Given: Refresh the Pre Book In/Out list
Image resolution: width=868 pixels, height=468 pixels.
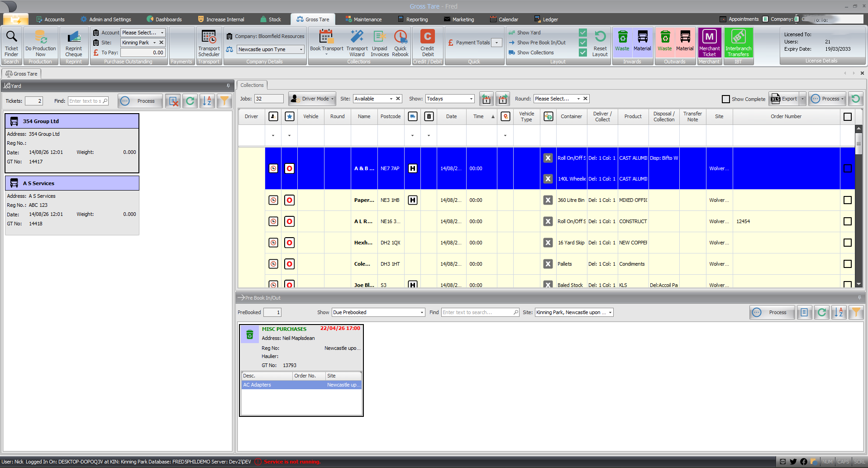Looking at the screenshot, I should pos(822,312).
